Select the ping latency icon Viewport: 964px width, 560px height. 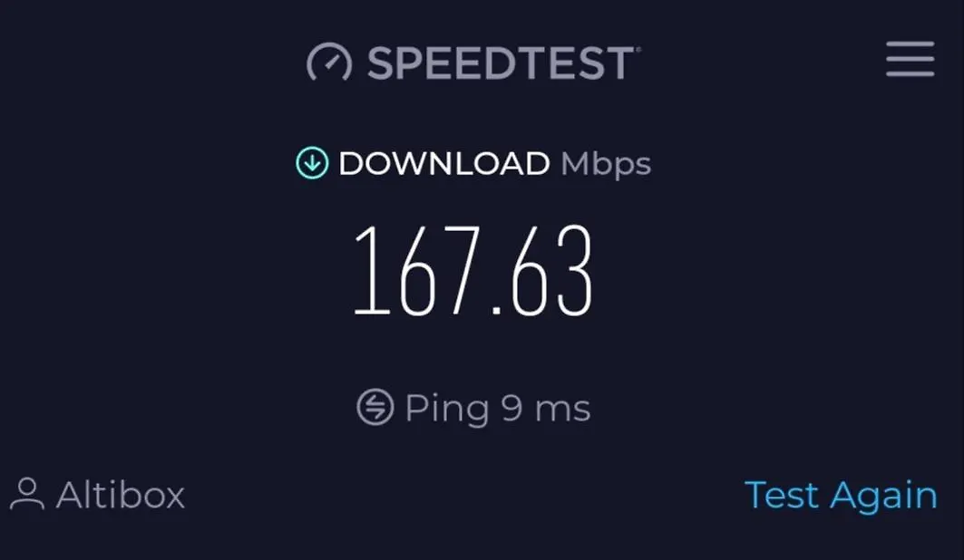click(375, 407)
